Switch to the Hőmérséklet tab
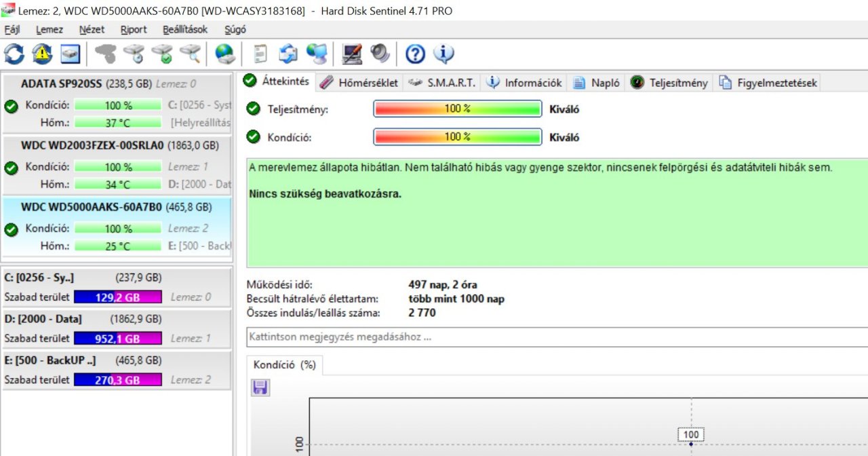The width and height of the screenshot is (868, 456). pyautogui.click(x=359, y=83)
